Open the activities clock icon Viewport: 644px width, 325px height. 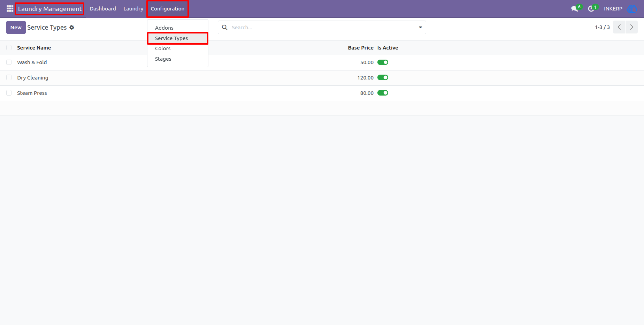pyautogui.click(x=591, y=9)
